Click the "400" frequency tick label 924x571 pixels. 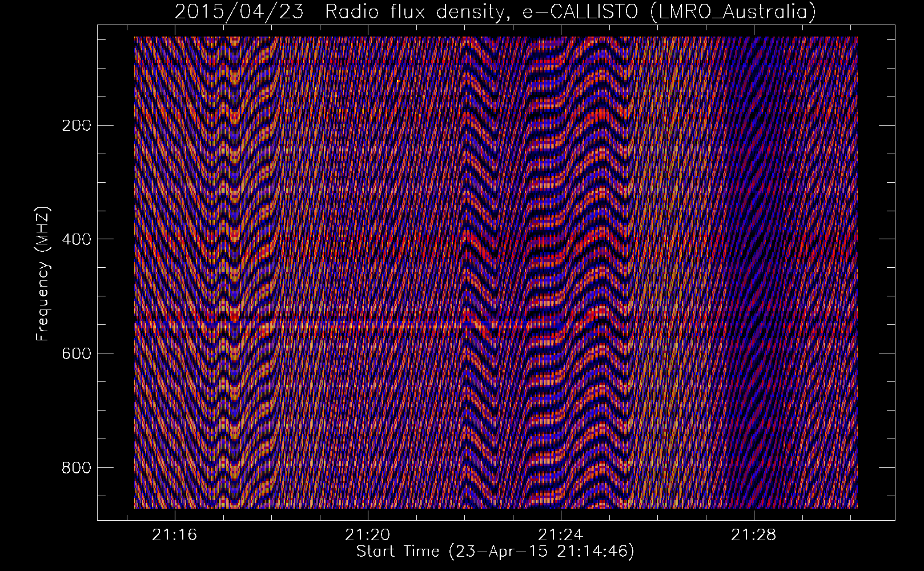click(x=76, y=239)
